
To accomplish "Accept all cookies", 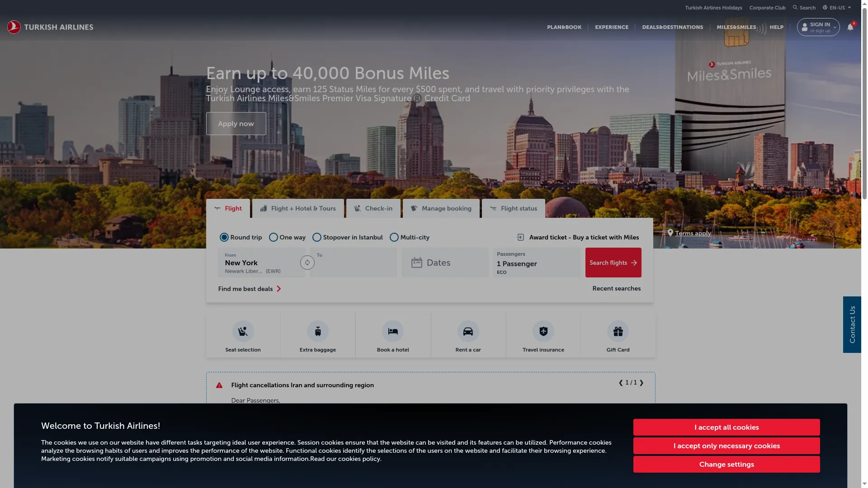I will coord(726,427).
